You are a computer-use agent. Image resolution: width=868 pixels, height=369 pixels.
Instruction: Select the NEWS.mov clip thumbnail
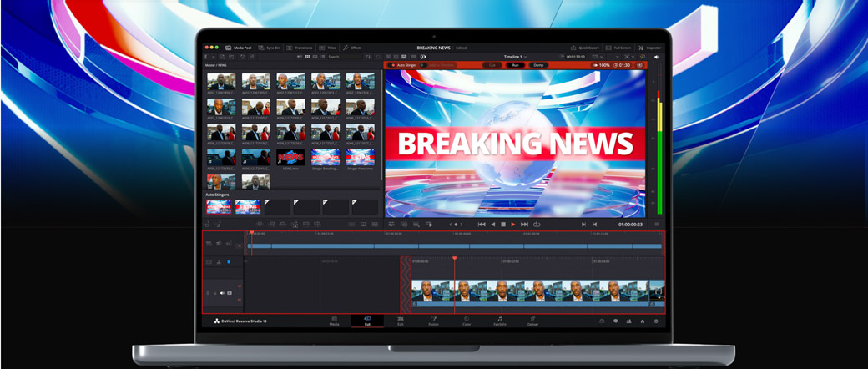(290, 157)
